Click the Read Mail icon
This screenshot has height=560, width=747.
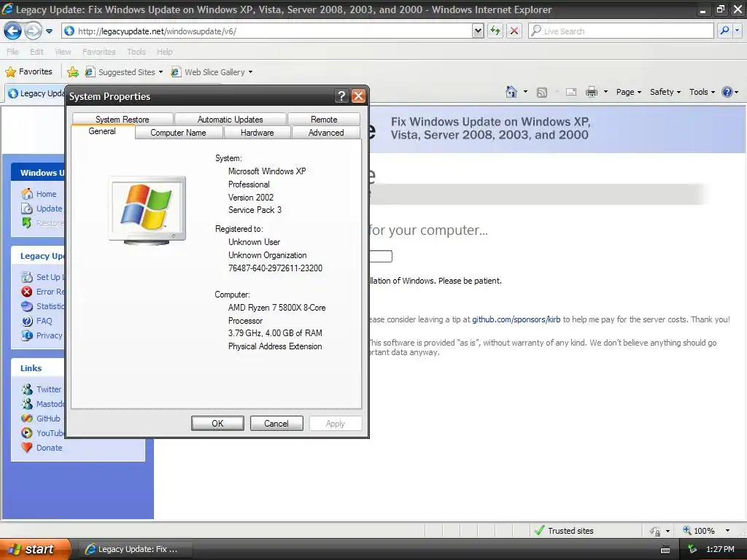click(571, 92)
